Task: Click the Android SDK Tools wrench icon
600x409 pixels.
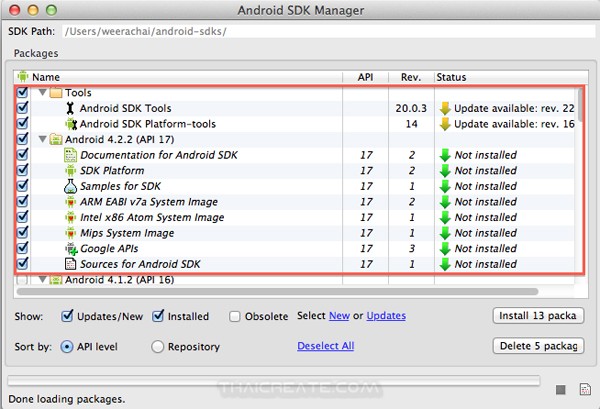Action: point(70,108)
